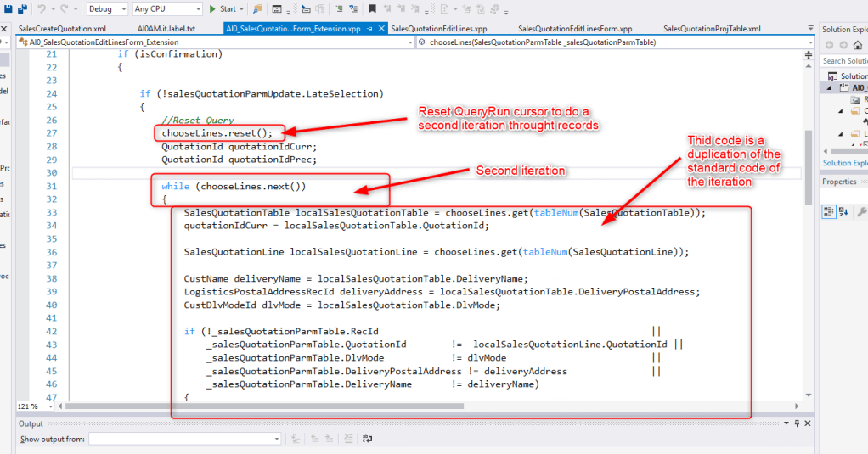This screenshot has height=454, width=868.
Task: Toggle word wrap in Output panel
Action: [367, 439]
